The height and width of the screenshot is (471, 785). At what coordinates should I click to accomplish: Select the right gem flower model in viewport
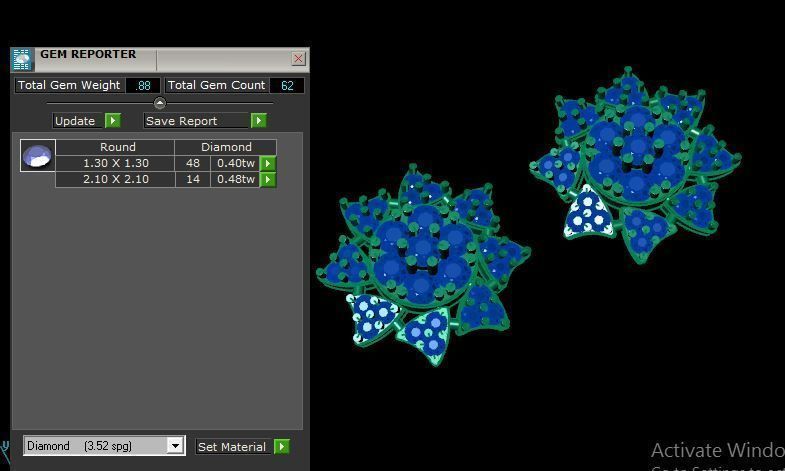(x=636, y=165)
